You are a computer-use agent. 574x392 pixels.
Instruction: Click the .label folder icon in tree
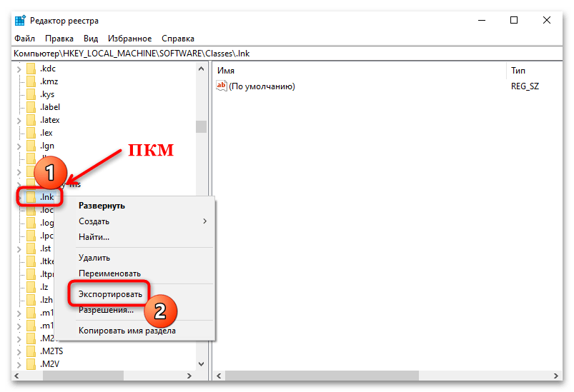(x=31, y=107)
